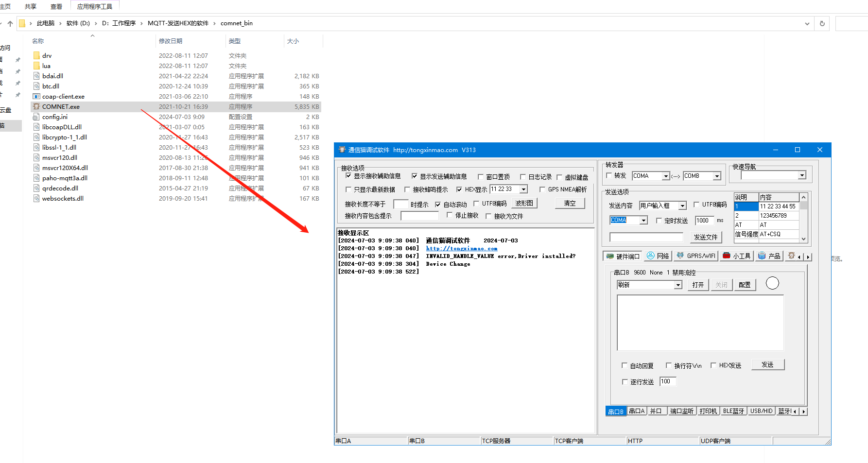
Task: Switch to the 网络 network tab
Action: coord(658,256)
